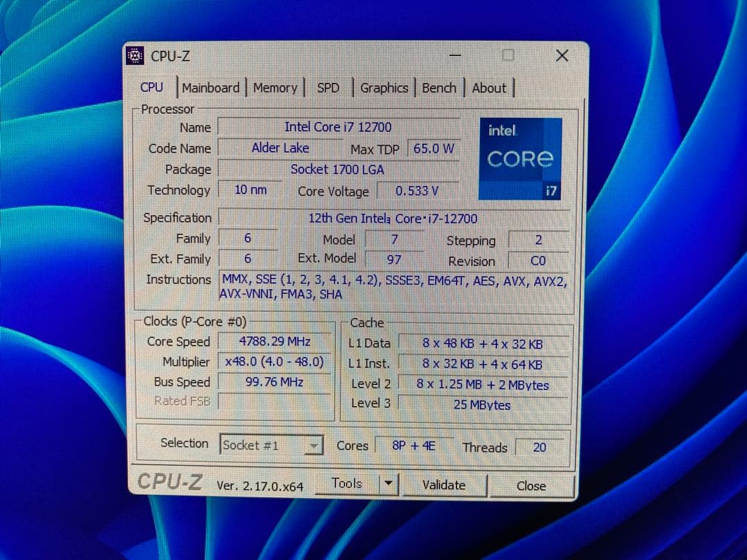
Task: Click the Package value Socket 1700 LGA
Action: (x=338, y=169)
